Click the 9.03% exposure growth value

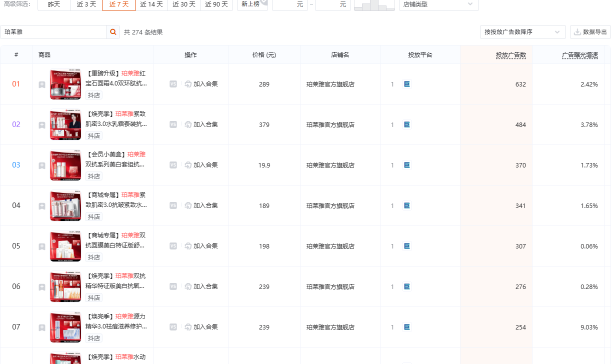(x=589, y=327)
